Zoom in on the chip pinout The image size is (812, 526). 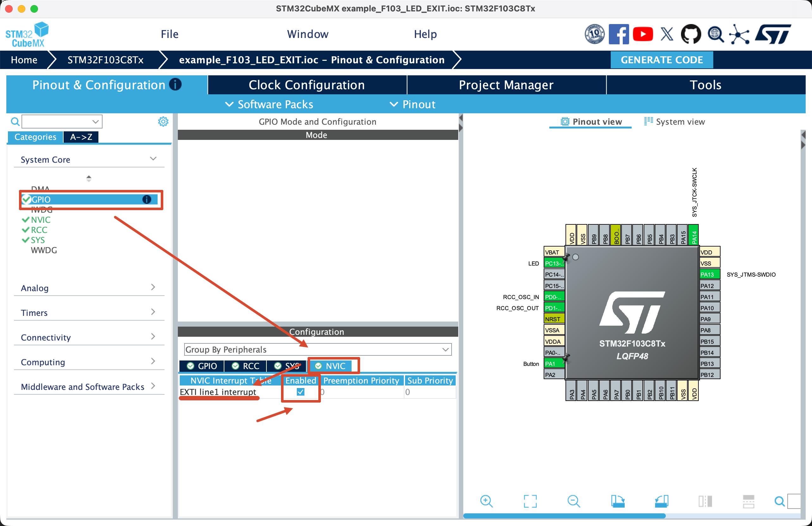[x=486, y=501]
